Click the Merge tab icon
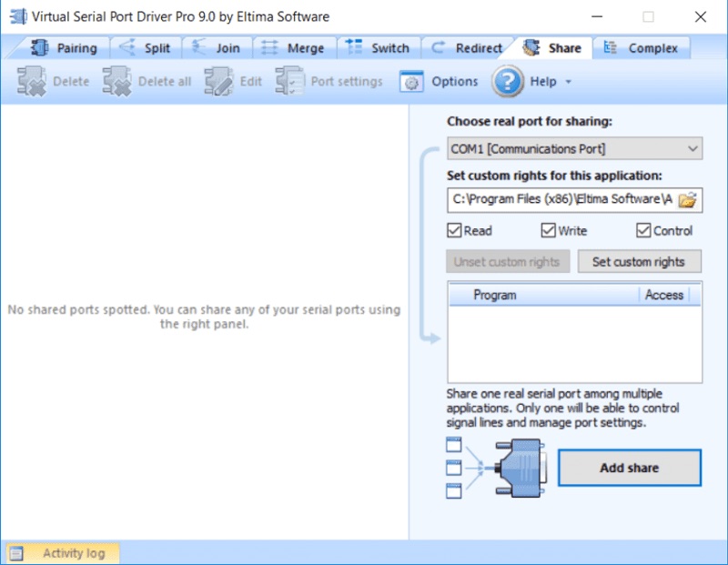728x565 pixels. pyautogui.click(x=269, y=47)
